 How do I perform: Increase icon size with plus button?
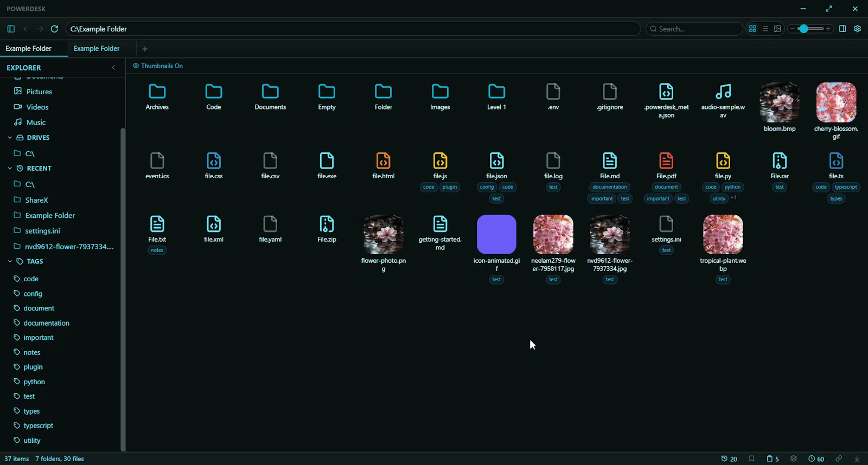tap(828, 29)
